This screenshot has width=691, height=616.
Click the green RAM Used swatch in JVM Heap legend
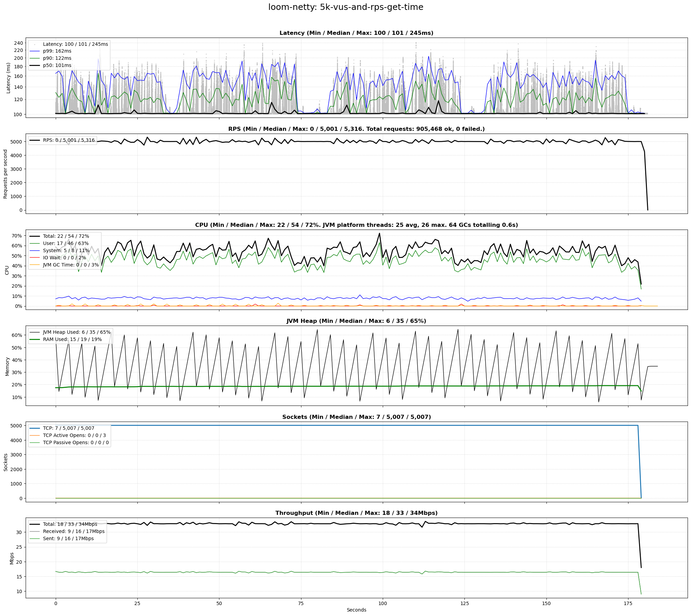(x=35, y=339)
